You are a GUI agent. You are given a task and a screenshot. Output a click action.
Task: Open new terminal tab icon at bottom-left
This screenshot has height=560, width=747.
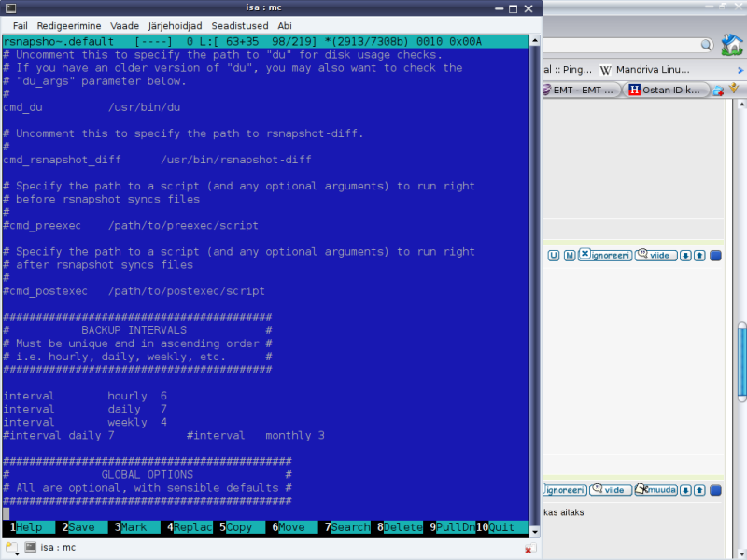tap(11, 548)
